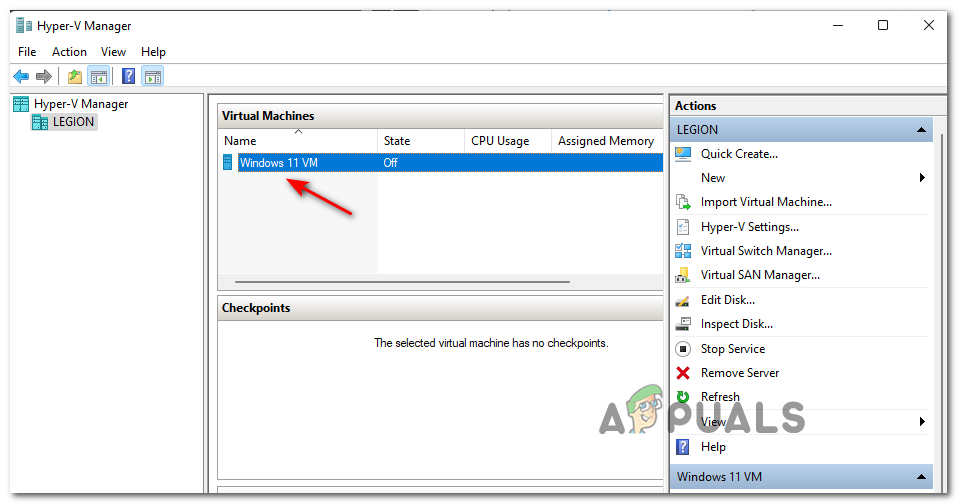Click the Inspect Disk icon
Image resolution: width=958 pixels, height=504 pixels.
pos(683,324)
